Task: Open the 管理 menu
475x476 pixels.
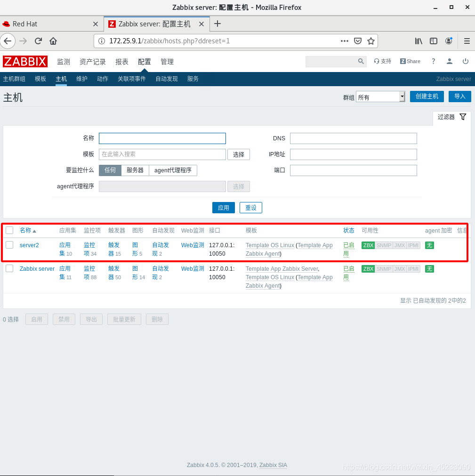Action: coord(167,62)
